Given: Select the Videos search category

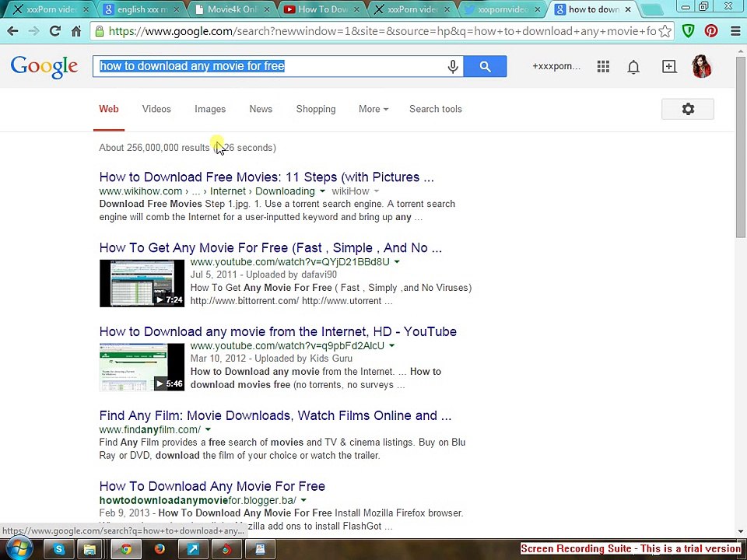Looking at the screenshot, I should coord(156,109).
